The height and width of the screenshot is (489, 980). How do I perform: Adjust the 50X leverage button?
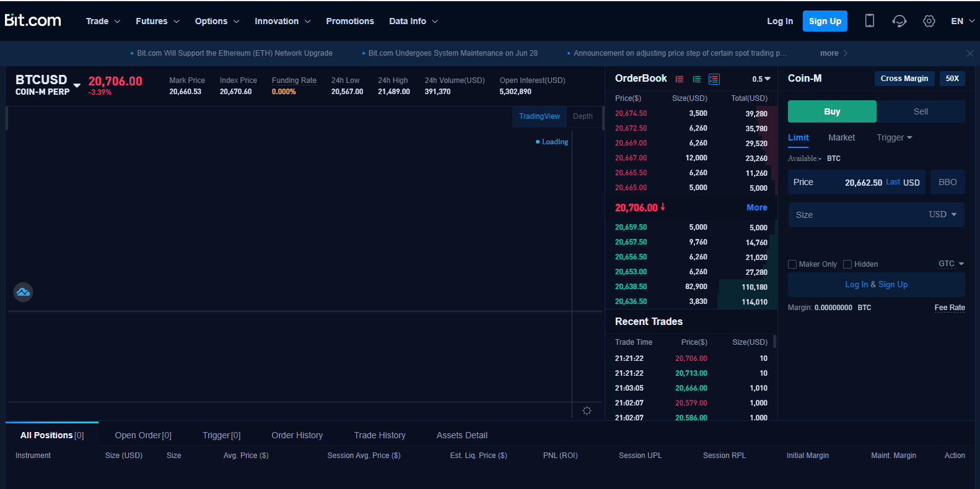tap(952, 79)
